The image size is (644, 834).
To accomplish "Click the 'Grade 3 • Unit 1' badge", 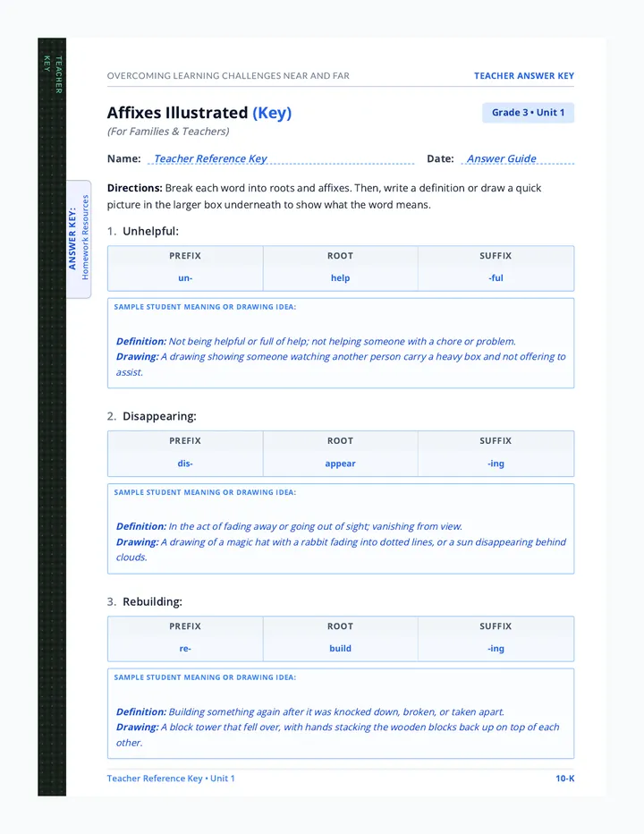I will 528,113.
